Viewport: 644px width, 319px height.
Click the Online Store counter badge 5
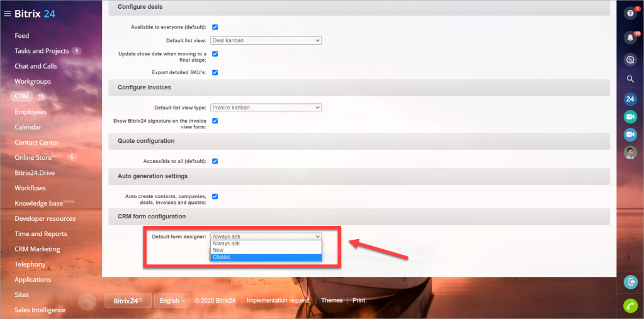coord(72,157)
